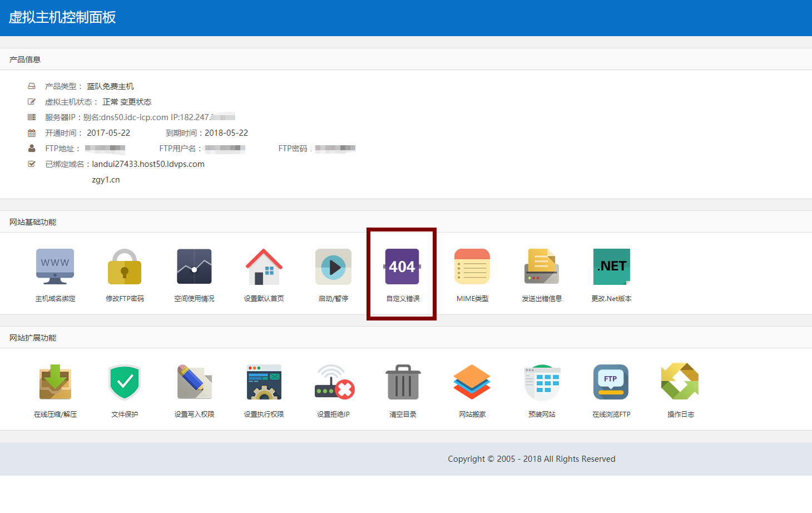812x513 pixels.
Task: Click the 启动/暂停 play icon
Action: (333, 267)
